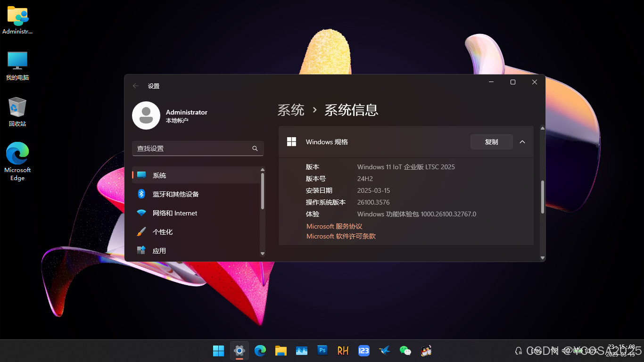The width and height of the screenshot is (644, 362).
Task: Select the 我的电脑 desktop icon
Action: point(17,66)
